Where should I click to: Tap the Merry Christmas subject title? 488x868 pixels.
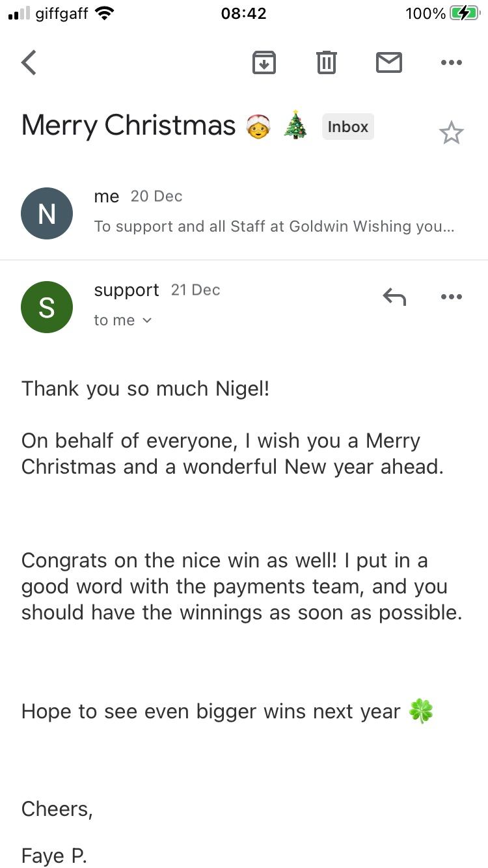click(x=128, y=126)
